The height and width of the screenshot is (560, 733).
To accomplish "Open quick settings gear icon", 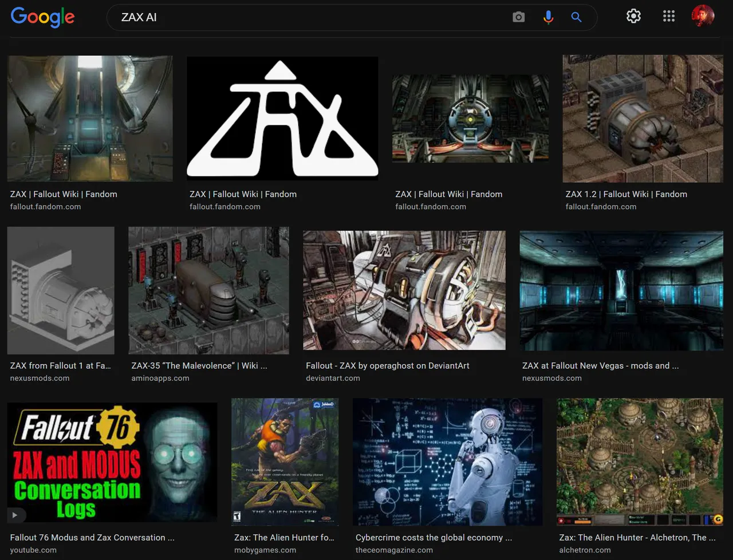I will 633,16.
